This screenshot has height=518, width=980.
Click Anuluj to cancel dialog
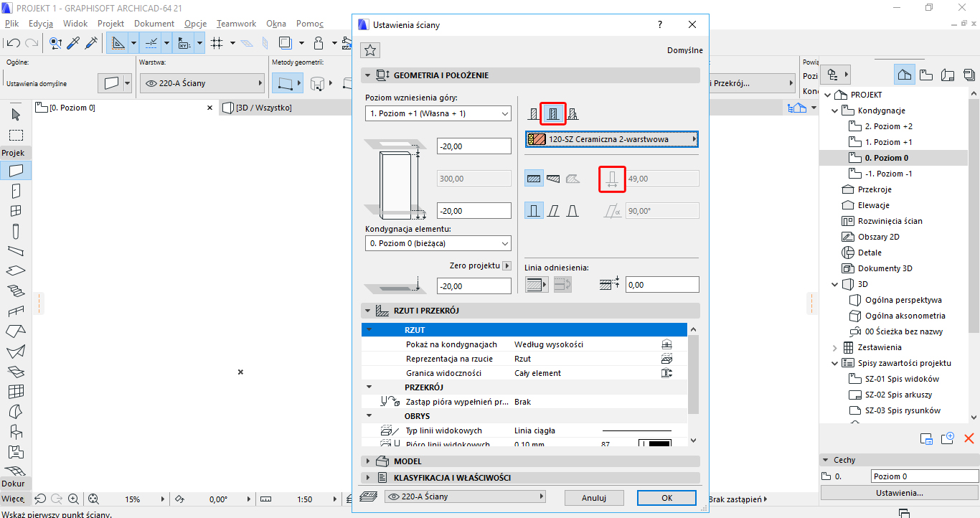pos(594,497)
